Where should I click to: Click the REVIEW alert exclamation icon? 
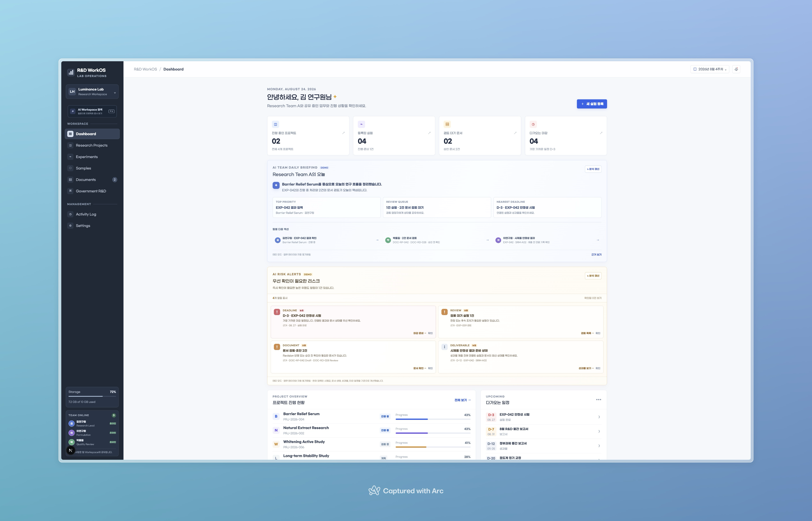tap(444, 312)
